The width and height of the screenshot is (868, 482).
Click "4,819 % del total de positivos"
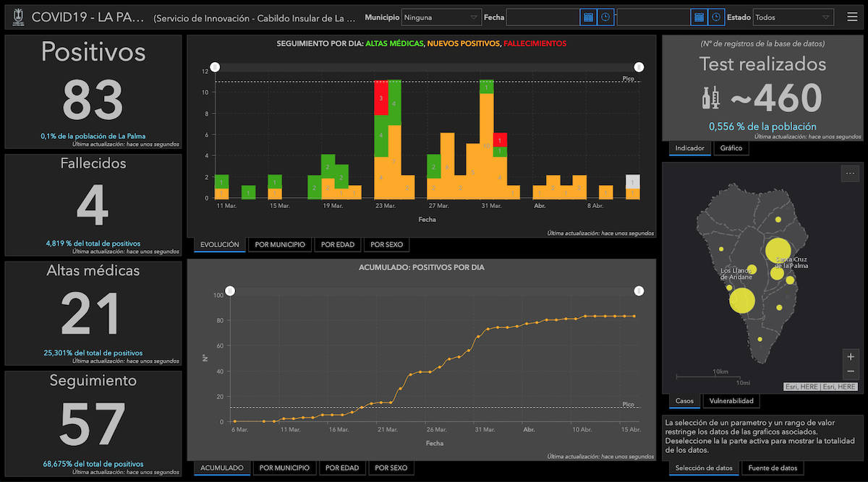pos(93,244)
